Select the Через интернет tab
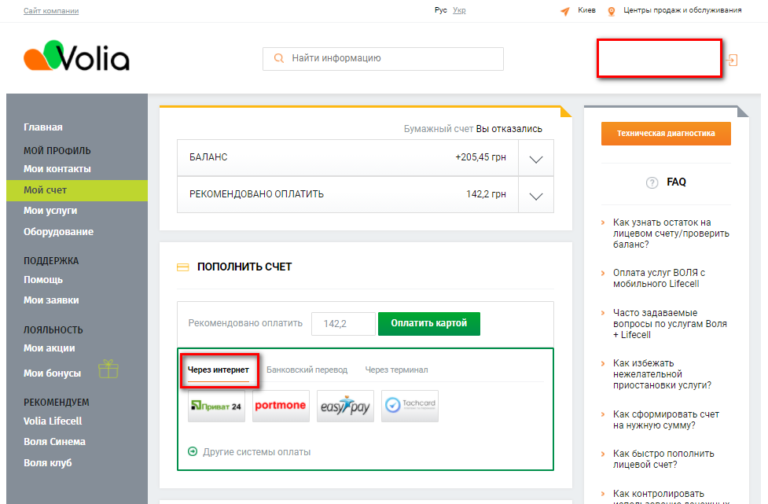 (218, 370)
